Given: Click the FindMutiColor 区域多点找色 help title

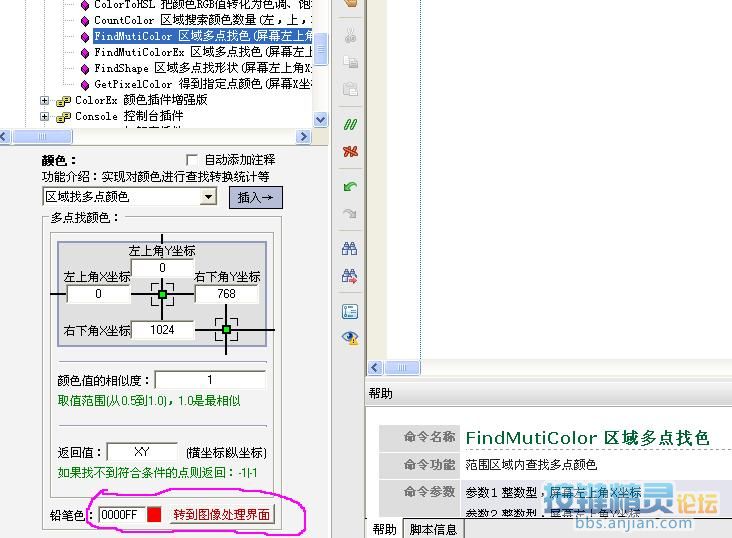Looking at the screenshot, I should point(587,438).
